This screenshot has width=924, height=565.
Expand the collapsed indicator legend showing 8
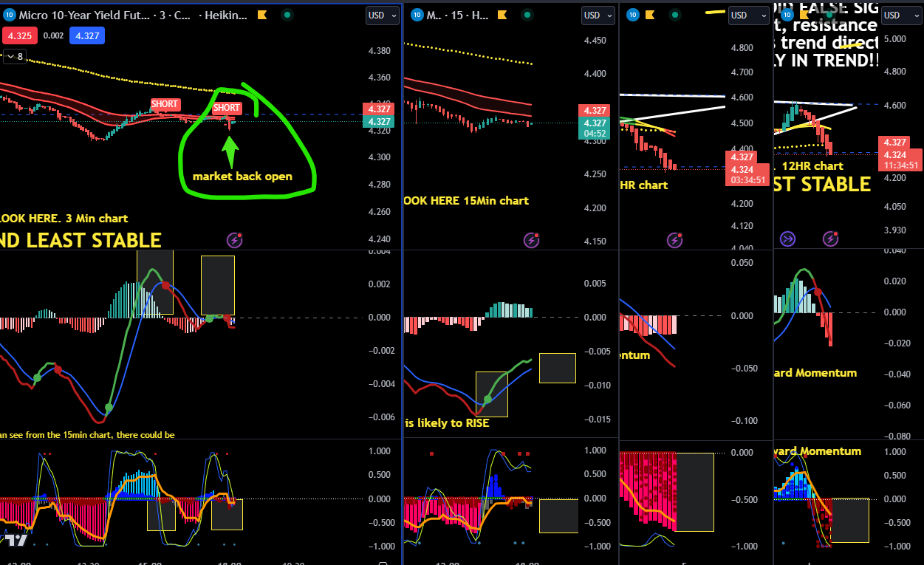pyautogui.click(x=15, y=56)
